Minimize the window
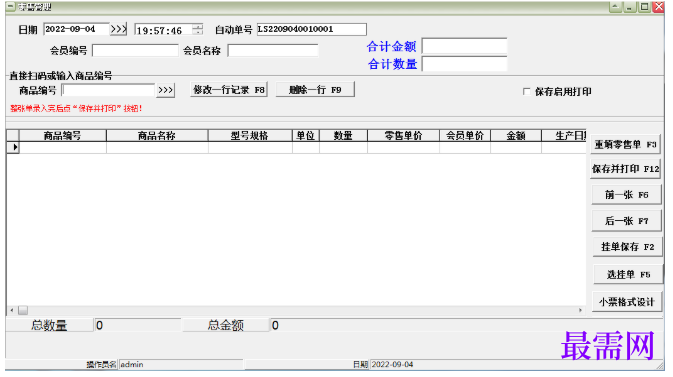Image resolution: width=673 pixels, height=377 pixels. 630,7
